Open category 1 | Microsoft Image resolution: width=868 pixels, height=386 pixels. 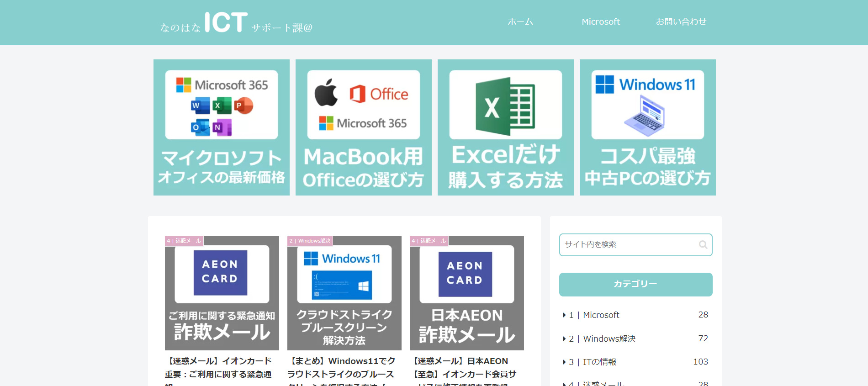[636, 315]
